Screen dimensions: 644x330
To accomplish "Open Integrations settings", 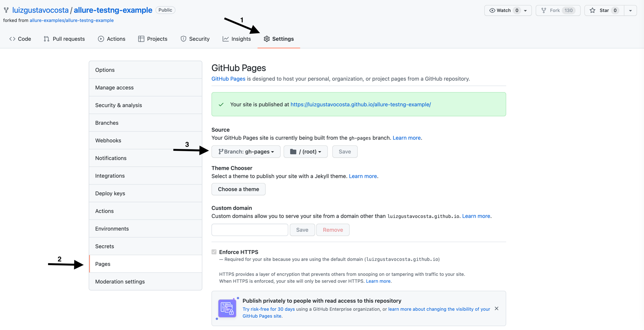I will point(145,176).
